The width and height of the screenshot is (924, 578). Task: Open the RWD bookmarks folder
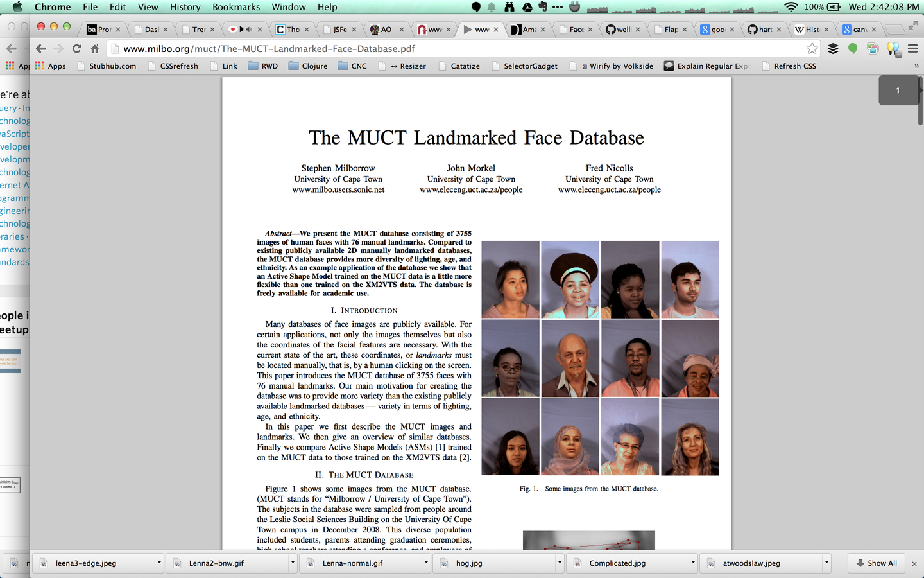coord(263,66)
